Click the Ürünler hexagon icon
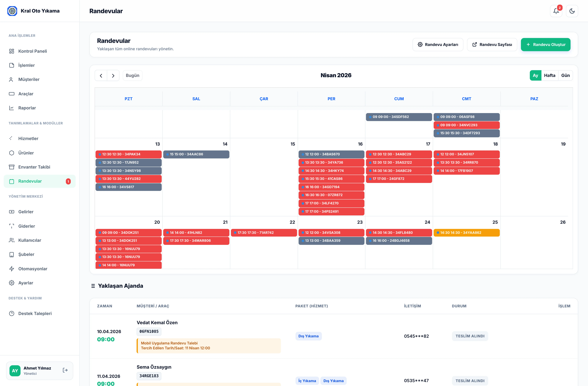The width and height of the screenshot is (588, 386). click(x=12, y=153)
